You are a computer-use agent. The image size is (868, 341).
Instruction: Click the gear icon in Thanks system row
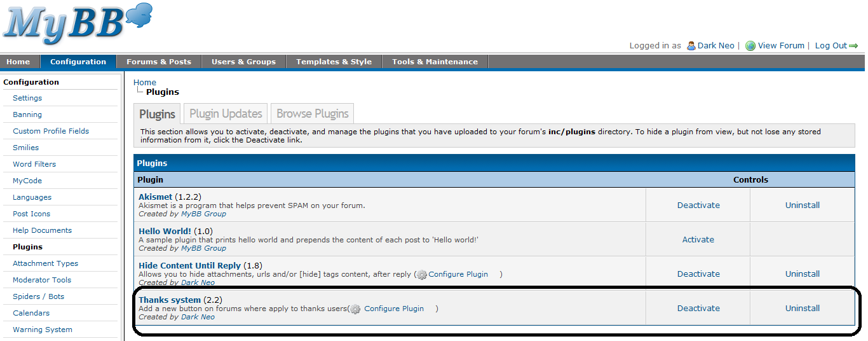coord(355,309)
